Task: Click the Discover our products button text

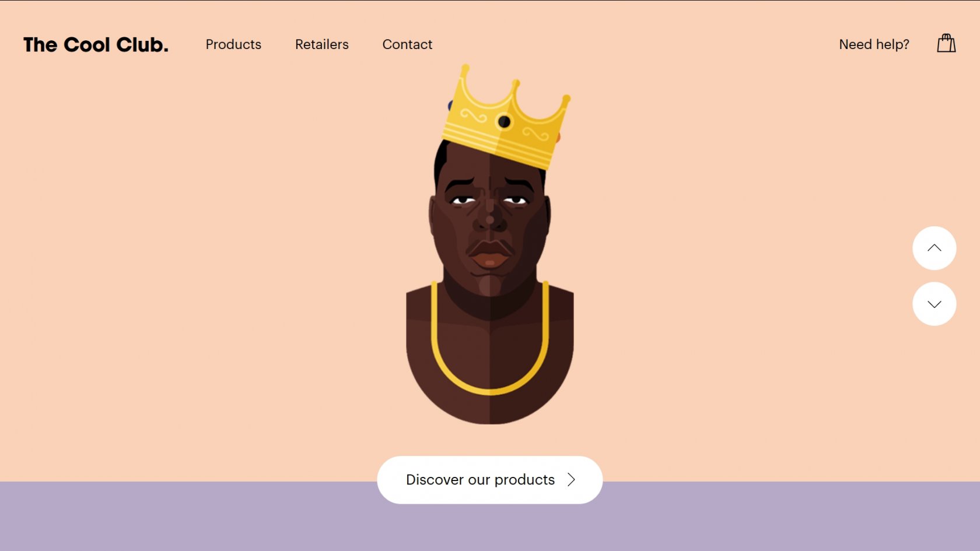Action: coord(480,479)
